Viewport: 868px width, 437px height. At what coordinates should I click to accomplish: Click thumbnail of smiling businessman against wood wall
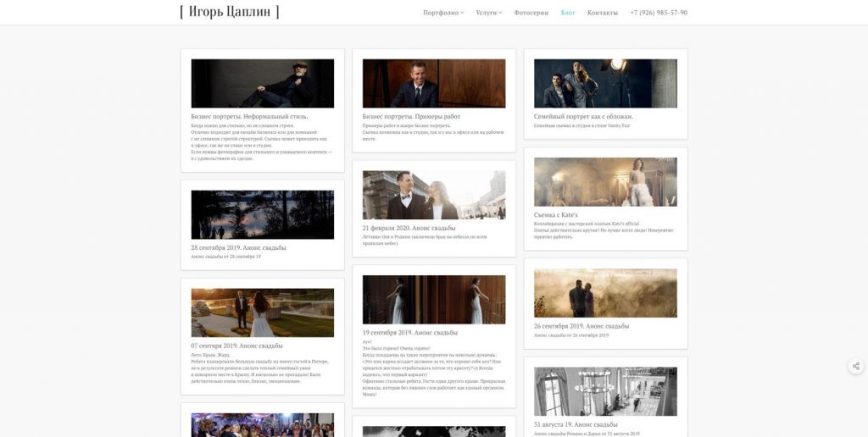[x=434, y=84]
